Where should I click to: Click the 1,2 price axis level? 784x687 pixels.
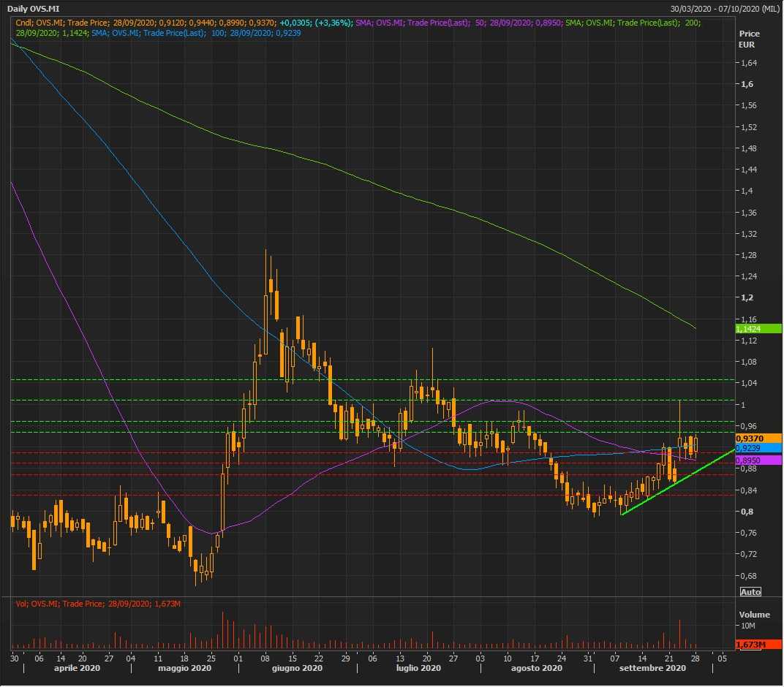point(747,298)
